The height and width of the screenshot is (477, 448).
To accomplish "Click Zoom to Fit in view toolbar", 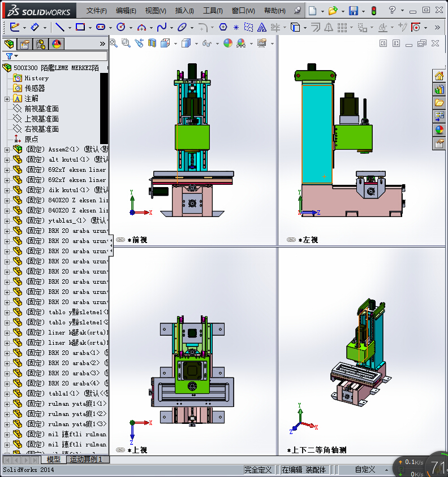I will click(x=114, y=43).
